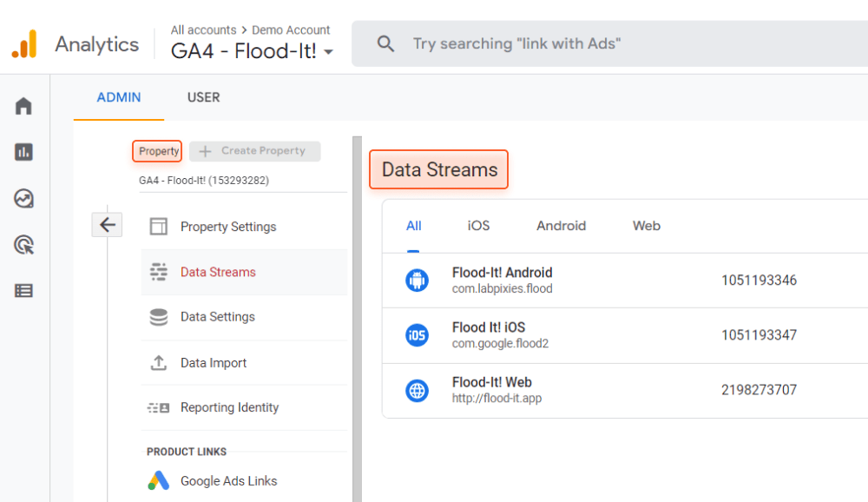Click the property column vertical scrollbar
868x502 pixels.
coord(357,319)
